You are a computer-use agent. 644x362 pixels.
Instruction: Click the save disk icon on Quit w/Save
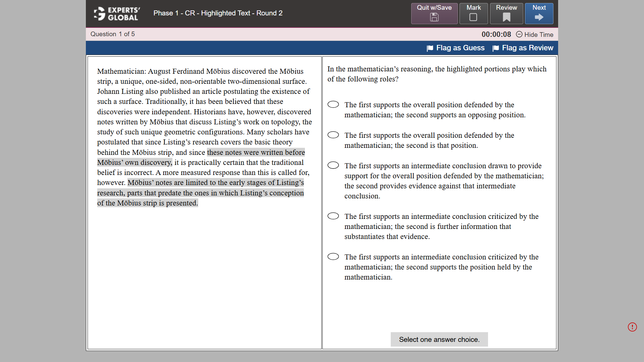[x=434, y=17]
